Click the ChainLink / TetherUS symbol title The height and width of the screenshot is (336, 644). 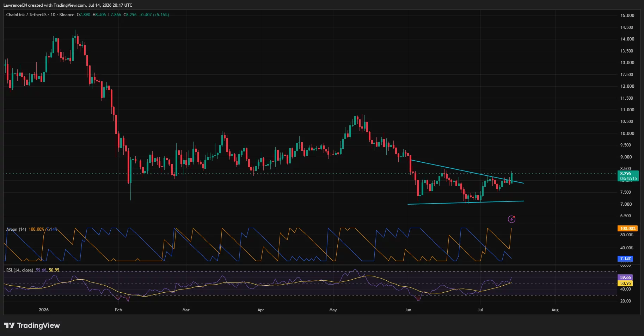pyautogui.click(x=26, y=15)
